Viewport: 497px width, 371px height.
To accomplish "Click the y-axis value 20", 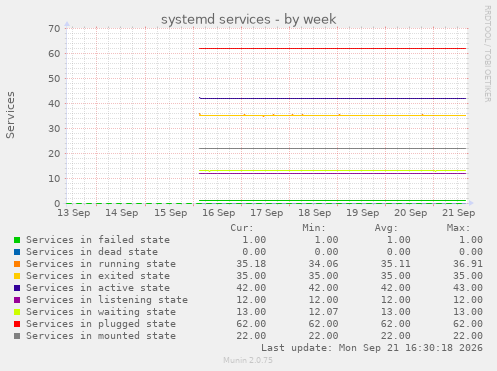I will click(x=54, y=154).
